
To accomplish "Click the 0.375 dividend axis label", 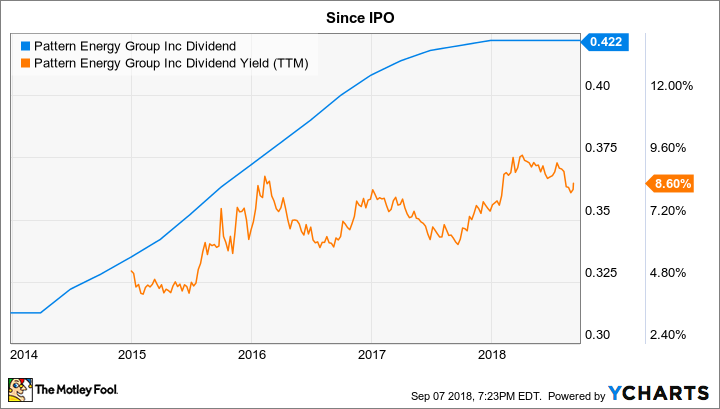I will 601,148.
